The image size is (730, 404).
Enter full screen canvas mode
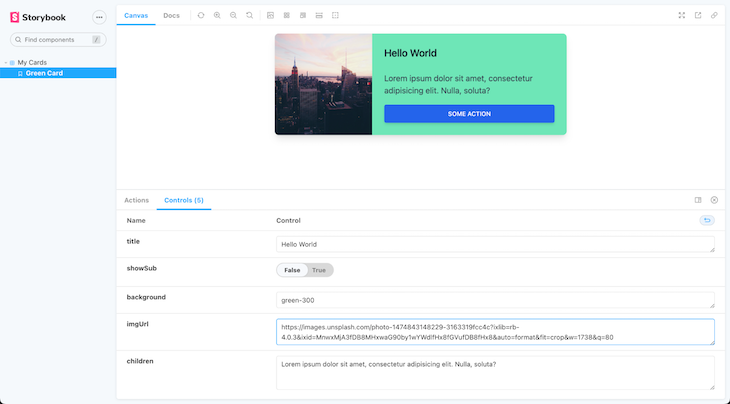682,16
